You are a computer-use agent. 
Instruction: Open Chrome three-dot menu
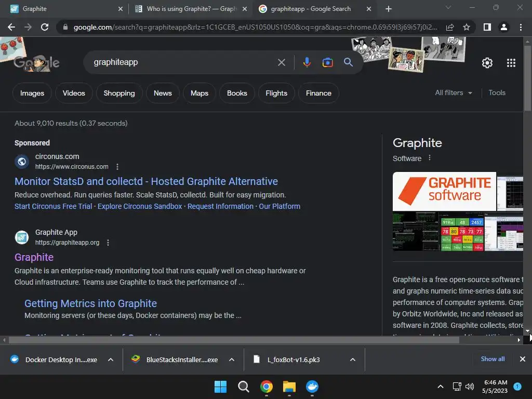[x=521, y=27]
